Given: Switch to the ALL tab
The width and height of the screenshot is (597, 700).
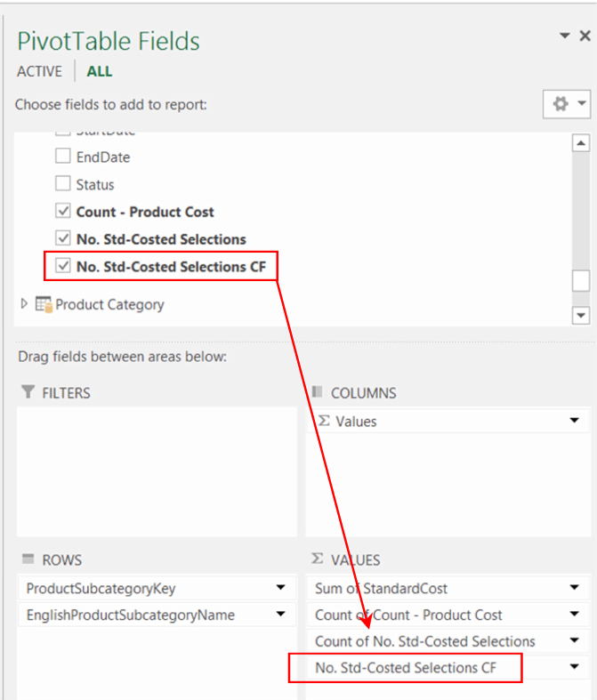Looking at the screenshot, I should pos(100,71).
